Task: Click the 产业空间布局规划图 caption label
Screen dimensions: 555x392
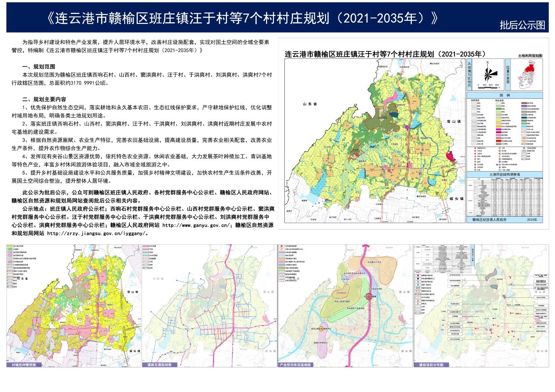Action: coord(295,365)
